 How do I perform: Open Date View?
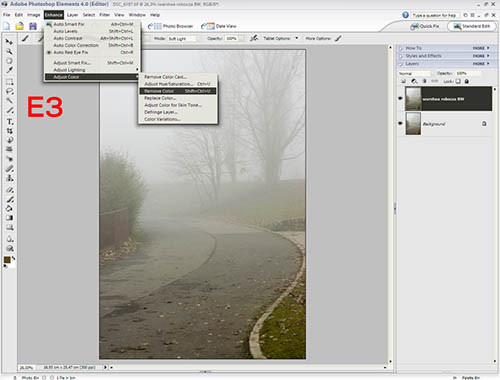click(x=219, y=26)
